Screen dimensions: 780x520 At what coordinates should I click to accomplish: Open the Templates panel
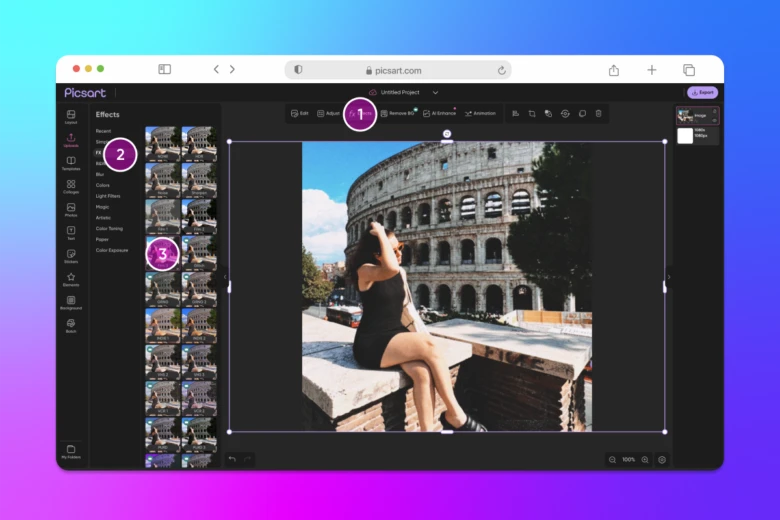point(71,163)
